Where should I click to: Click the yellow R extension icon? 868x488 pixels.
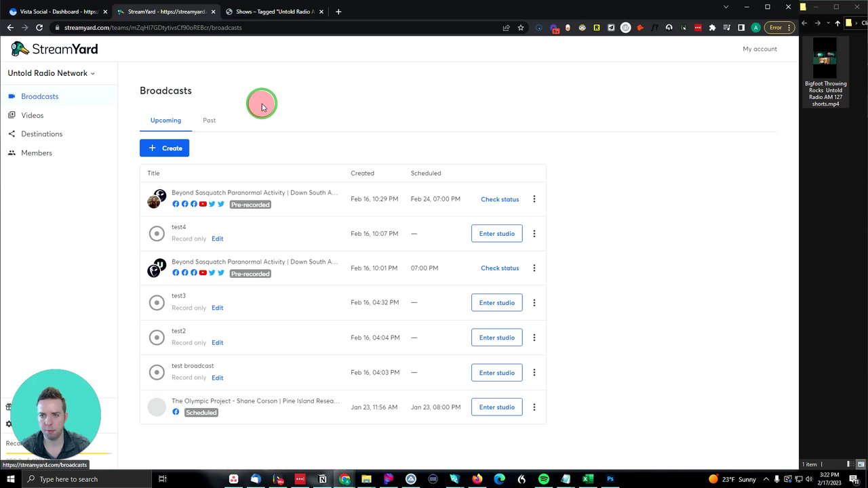coord(597,28)
